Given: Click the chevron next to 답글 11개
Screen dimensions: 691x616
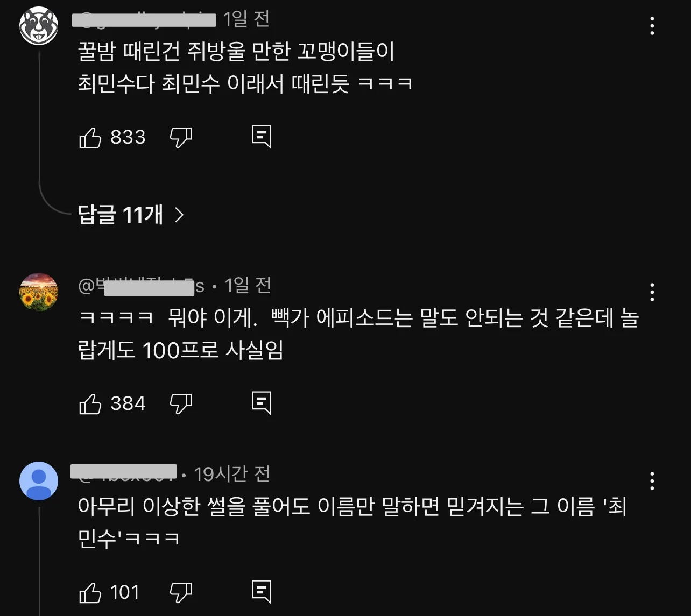Looking at the screenshot, I should 179,215.
